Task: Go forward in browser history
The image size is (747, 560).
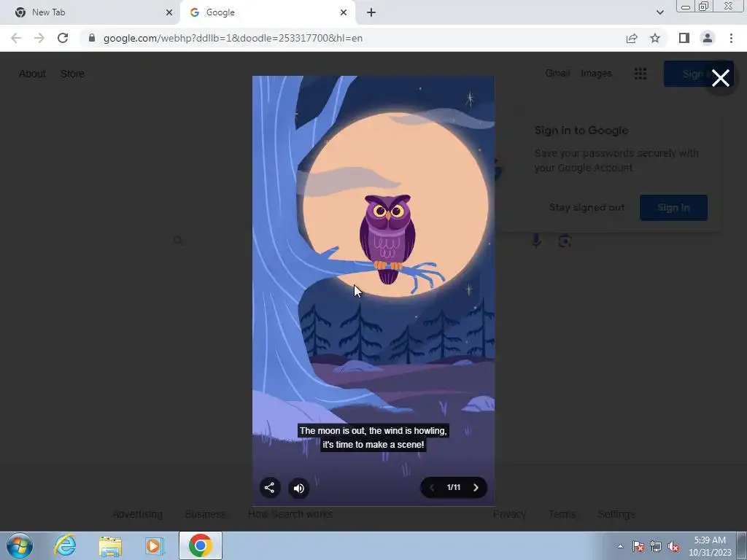Action: coord(39,38)
